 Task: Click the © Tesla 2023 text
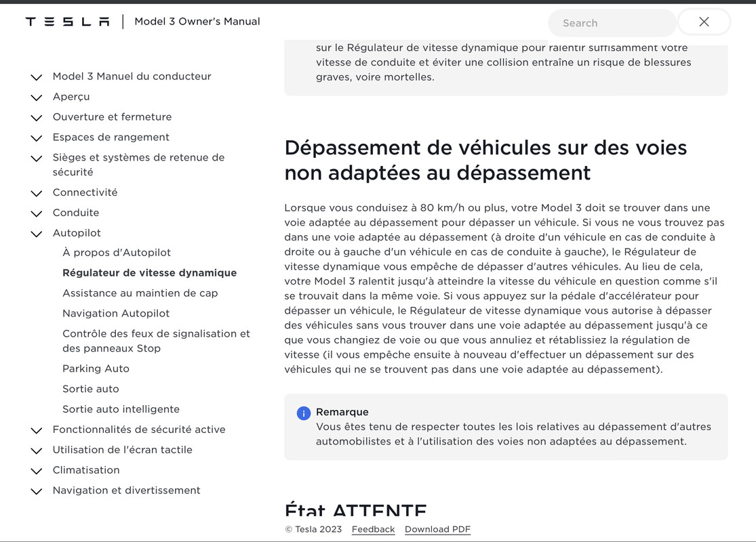313,529
